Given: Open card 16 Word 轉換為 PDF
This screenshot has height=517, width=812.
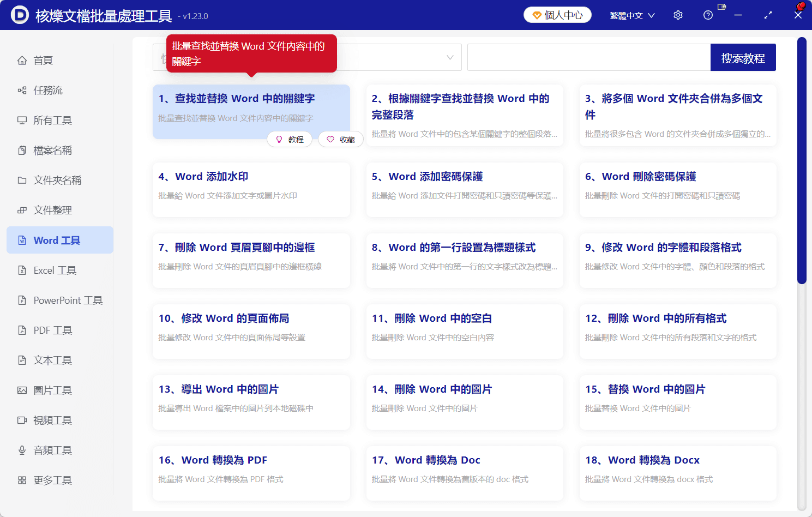Looking at the screenshot, I should 251,473.
